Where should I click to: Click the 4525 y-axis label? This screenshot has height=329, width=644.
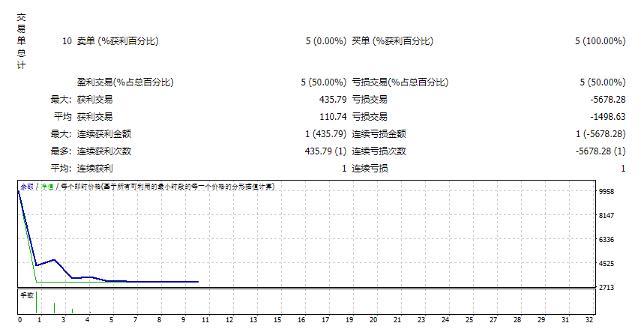coord(607,263)
